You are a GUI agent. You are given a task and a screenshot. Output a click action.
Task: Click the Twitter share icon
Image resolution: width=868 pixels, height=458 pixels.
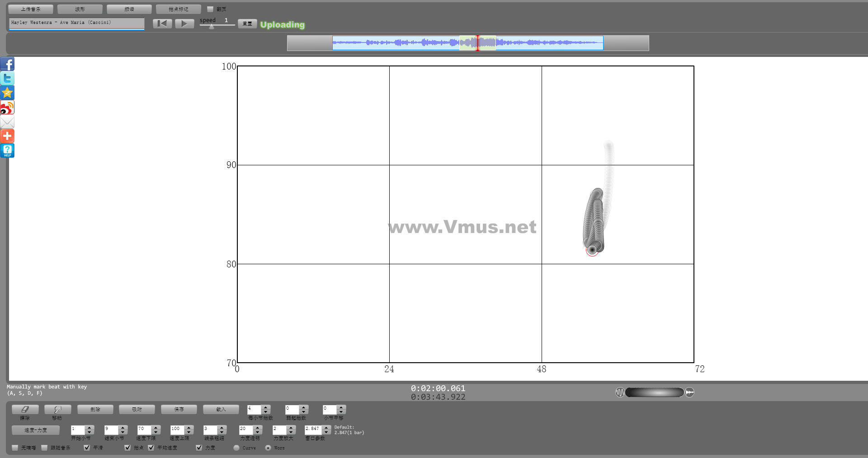point(7,79)
